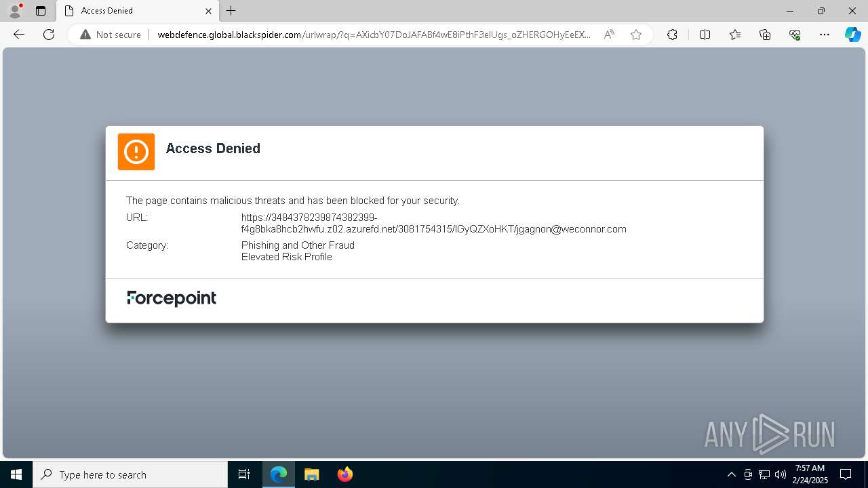Activate Read aloud icon in address bar

pos(609,35)
